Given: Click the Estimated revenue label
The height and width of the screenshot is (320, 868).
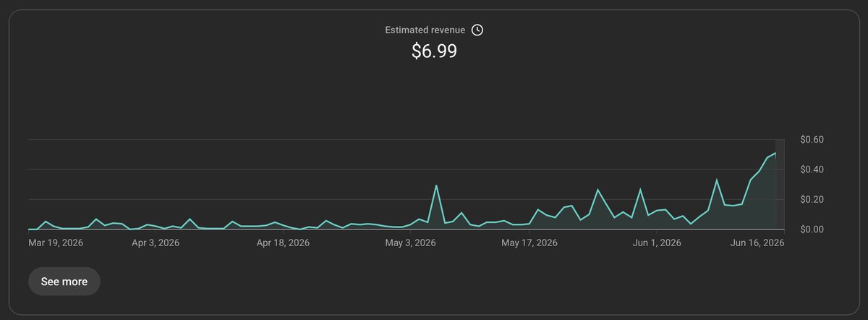Looking at the screenshot, I should click(425, 30).
